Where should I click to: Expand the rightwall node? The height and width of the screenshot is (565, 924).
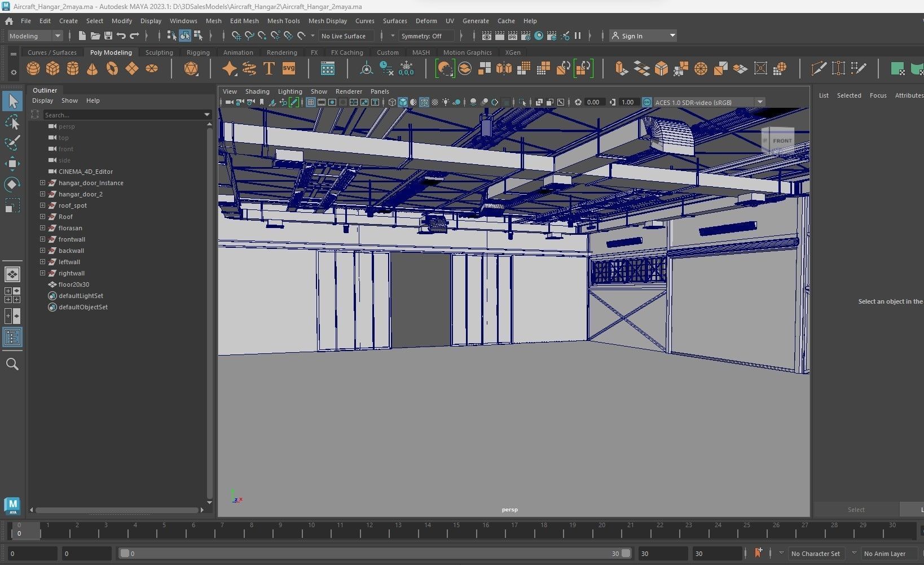pos(42,273)
